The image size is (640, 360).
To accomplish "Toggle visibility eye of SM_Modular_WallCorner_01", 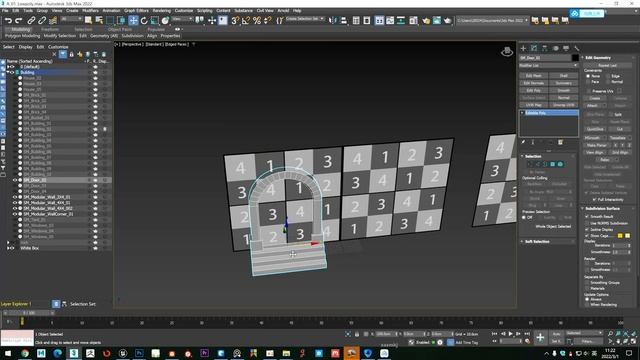I will (x=15, y=214).
